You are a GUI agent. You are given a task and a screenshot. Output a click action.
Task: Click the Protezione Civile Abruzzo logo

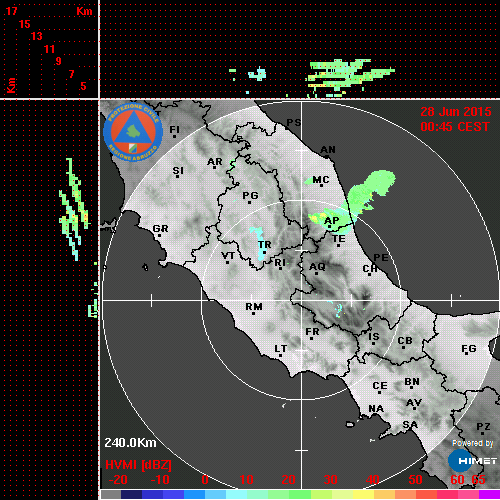point(133,132)
